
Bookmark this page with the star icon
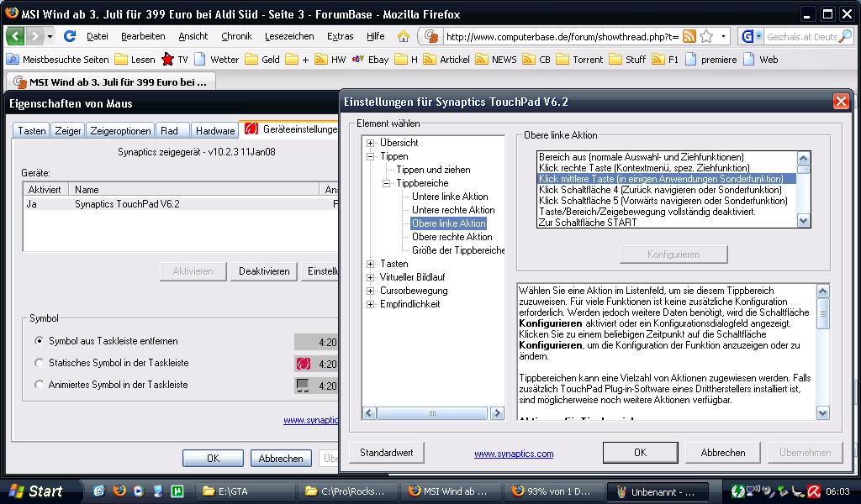point(706,37)
